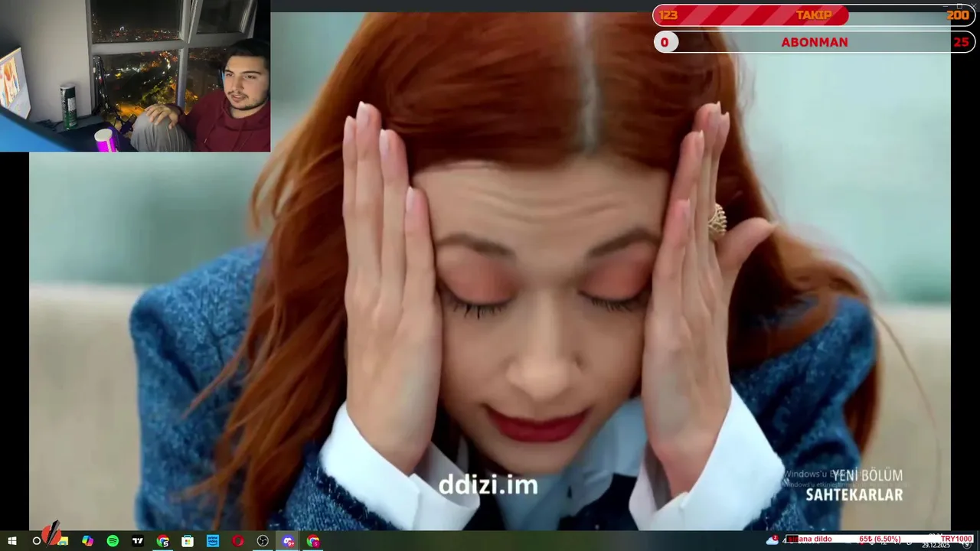Viewport: 980px width, 551px height.
Task: Open the notification center icon
Action: click(x=967, y=545)
